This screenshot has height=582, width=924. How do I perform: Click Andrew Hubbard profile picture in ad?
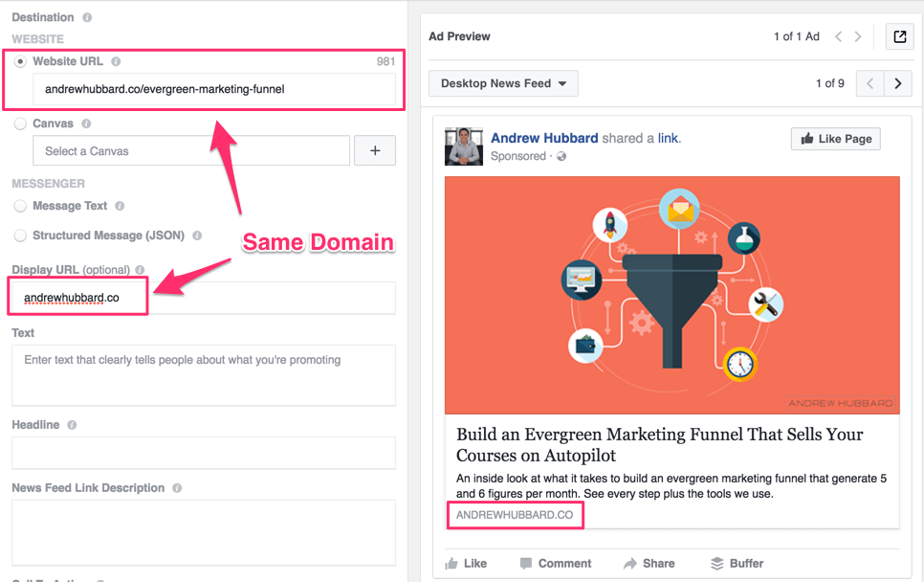[x=463, y=146]
